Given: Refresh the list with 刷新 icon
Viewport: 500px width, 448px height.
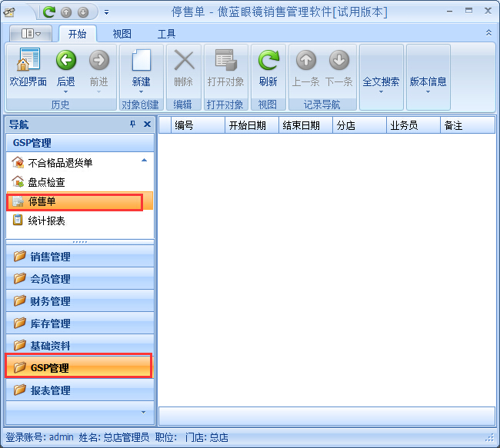Looking at the screenshot, I should pos(268,60).
